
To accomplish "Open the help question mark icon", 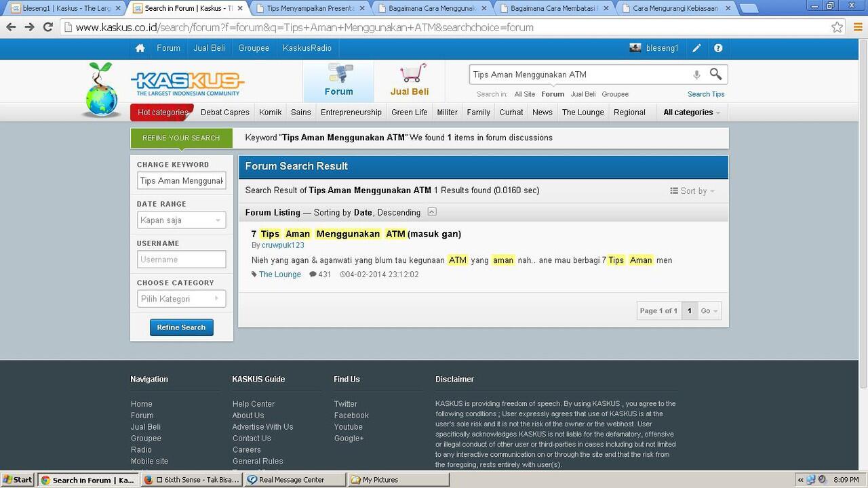I will tap(718, 48).
